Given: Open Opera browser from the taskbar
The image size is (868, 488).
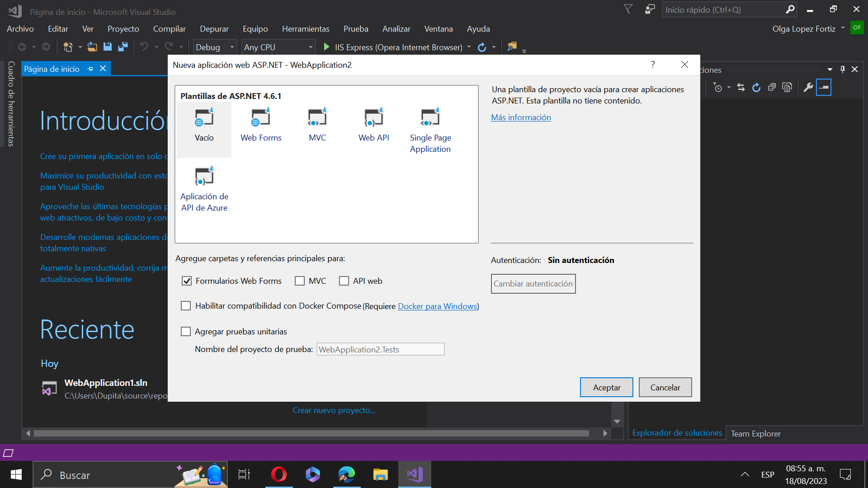Looking at the screenshot, I should [278, 474].
